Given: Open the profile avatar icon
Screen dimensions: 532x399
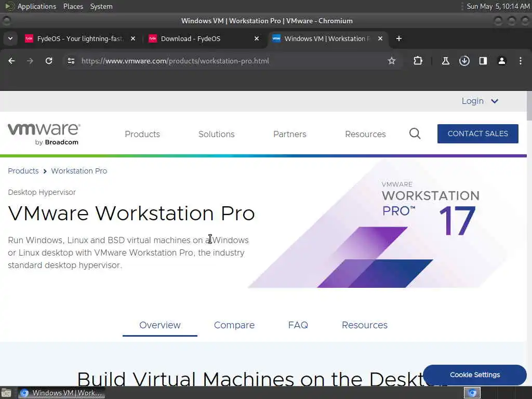Looking at the screenshot, I should (x=502, y=61).
